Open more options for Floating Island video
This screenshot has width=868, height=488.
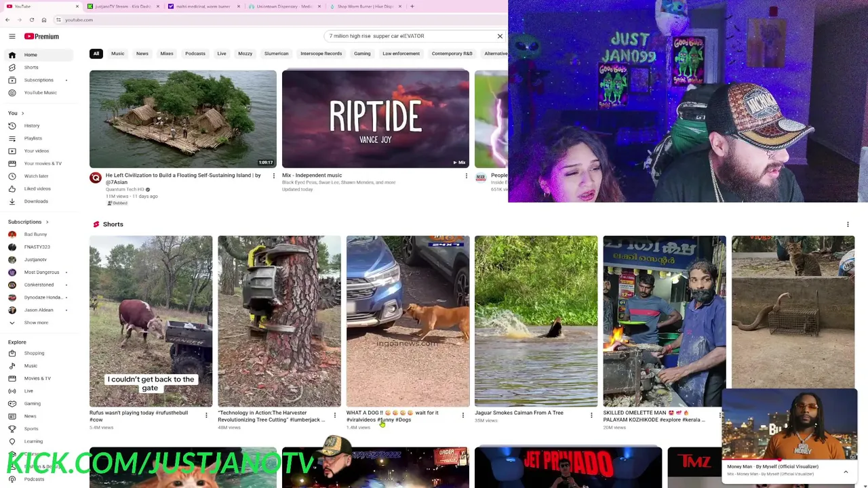(x=274, y=176)
